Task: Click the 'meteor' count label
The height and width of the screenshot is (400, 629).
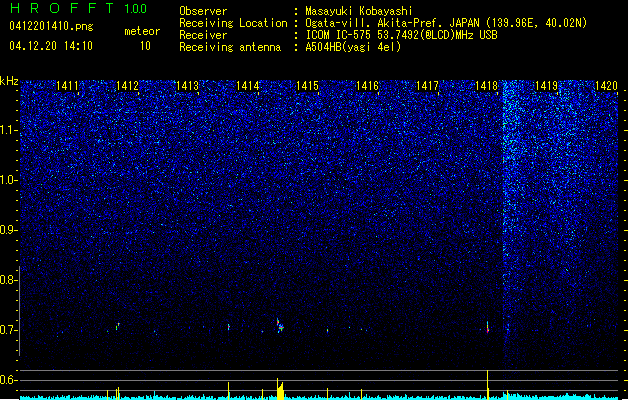Action: [142, 31]
